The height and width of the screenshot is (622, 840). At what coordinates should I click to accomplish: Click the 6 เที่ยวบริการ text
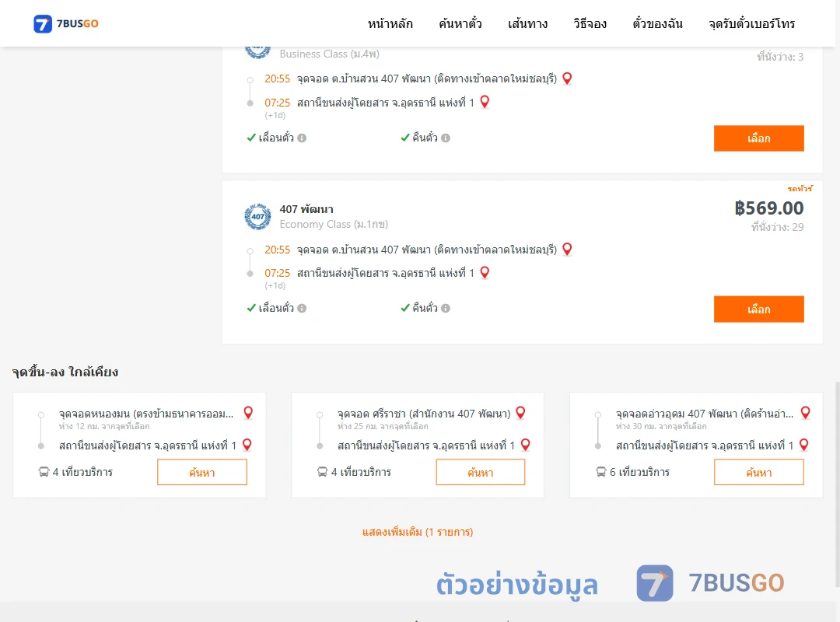tap(639, 472)
